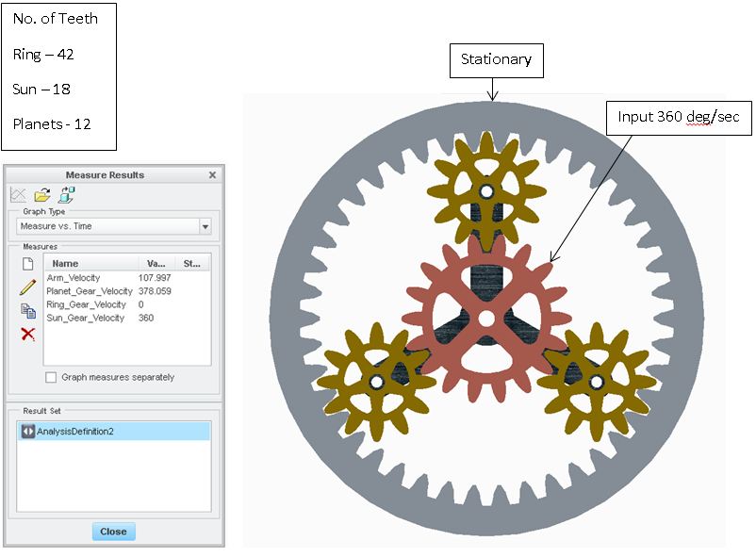
Task: Click the red sun gear in model
Action: tap(487, 319)
